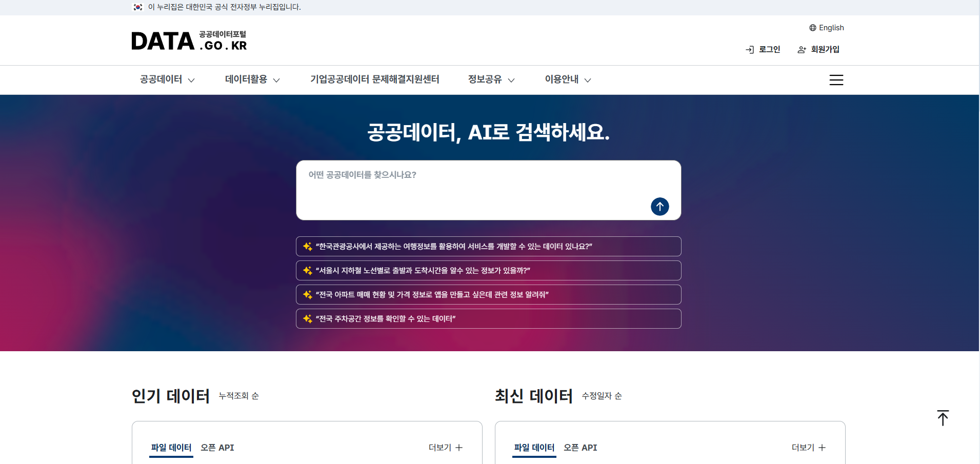This screenshot has height=464, width=980.
Task: Click the 이용안내 menu label
Action: tap(562, 79)
